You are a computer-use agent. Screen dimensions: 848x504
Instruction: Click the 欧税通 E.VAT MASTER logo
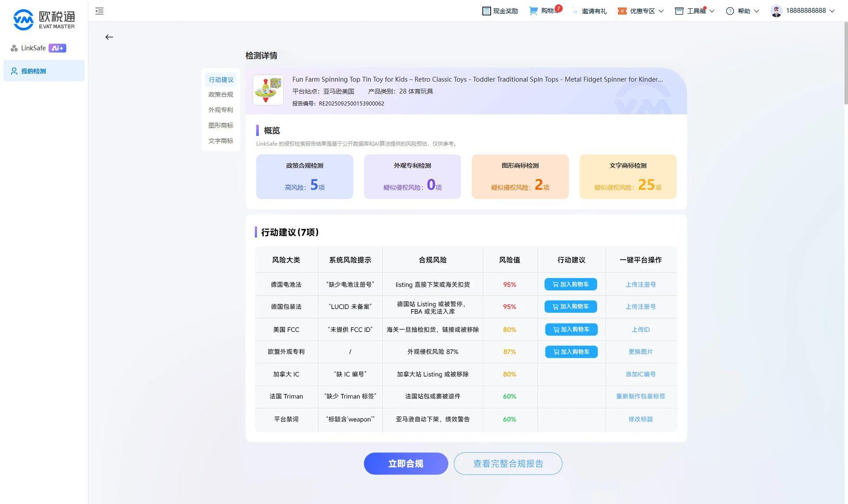pyautogui.click(x=44, y=19)
